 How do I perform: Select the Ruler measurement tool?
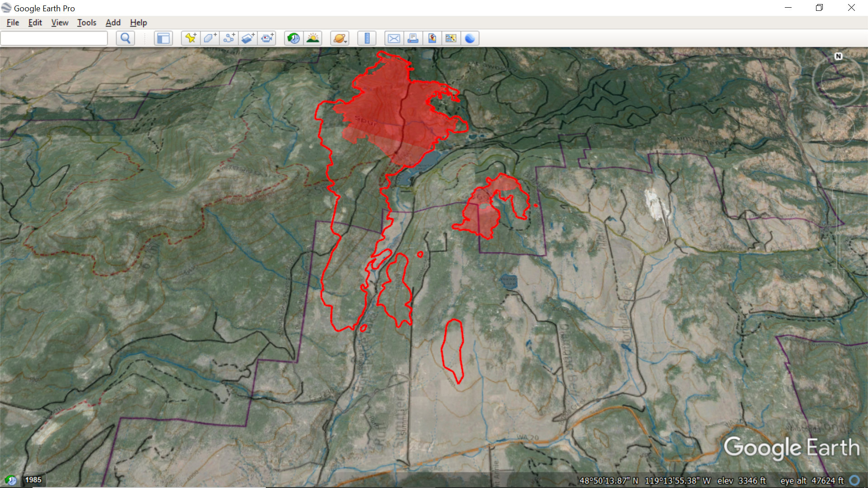[x=367, y=38]
